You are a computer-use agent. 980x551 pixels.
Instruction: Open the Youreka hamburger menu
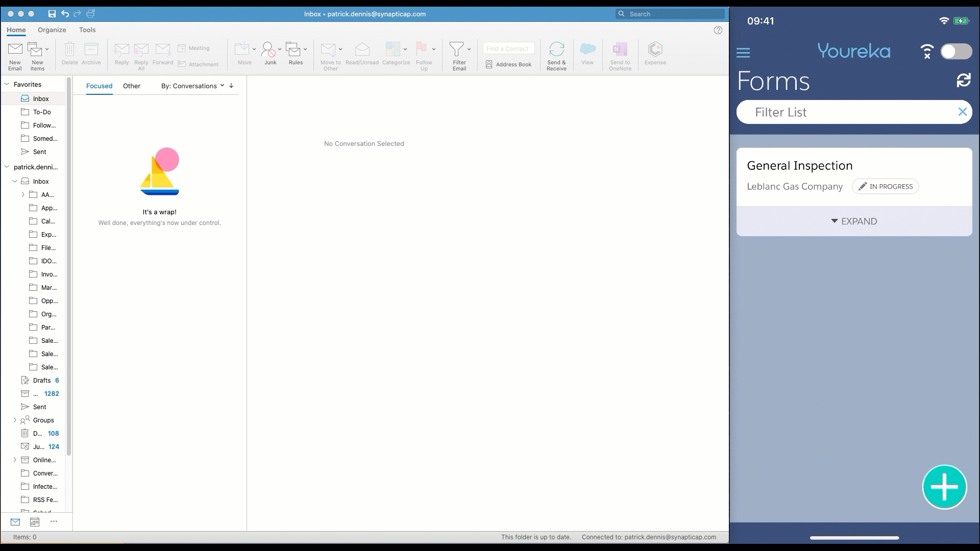[x=743, y=52]
